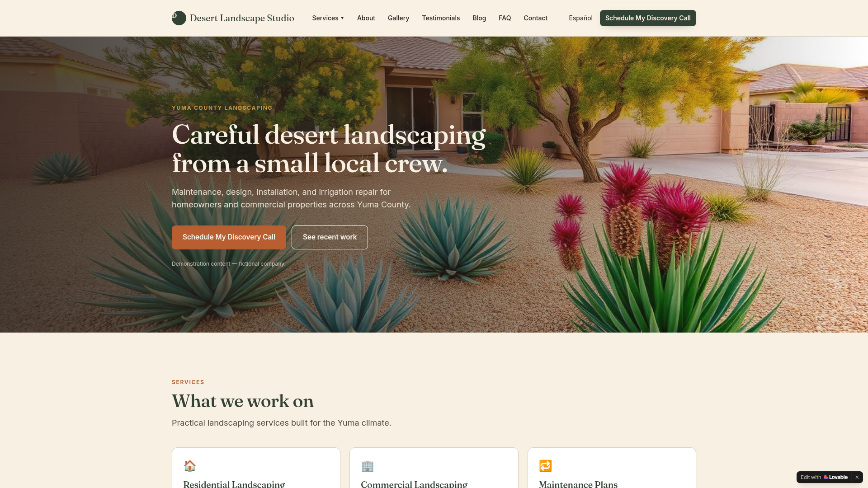This screenshot has width=868, height=488.
Task: Click the See recent work button
Action: tap(330, 237)
